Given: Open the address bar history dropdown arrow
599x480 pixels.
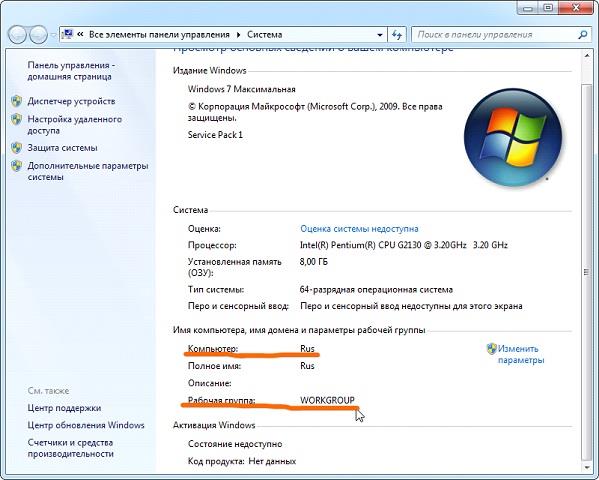Looking at the screenshot, I should pyautogui.click(x=380, y=35).
